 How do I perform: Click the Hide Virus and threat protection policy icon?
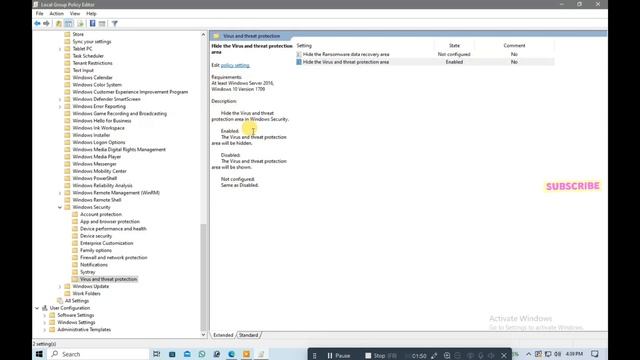tap(299, 62)
